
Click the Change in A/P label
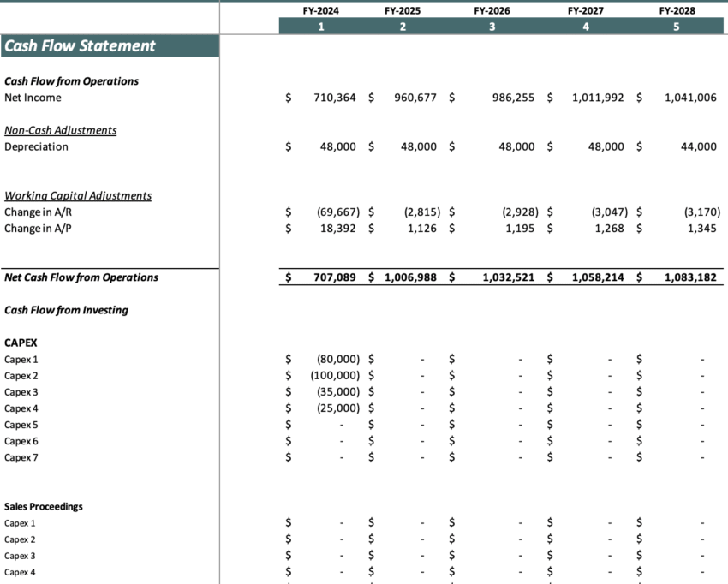(x=38, y=228)
